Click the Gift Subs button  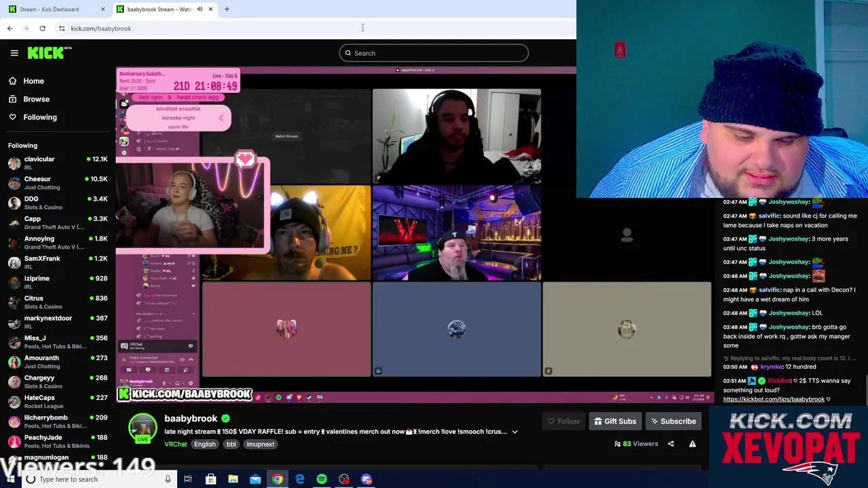tap(615, 422)
